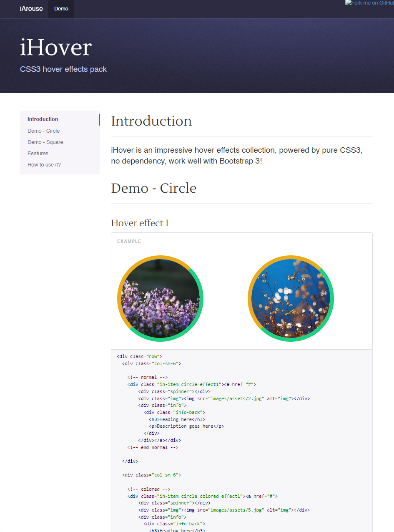Click the code line referencing images/assets/2.jpg
The image size is (394, 532).
(x=224, y=398)
